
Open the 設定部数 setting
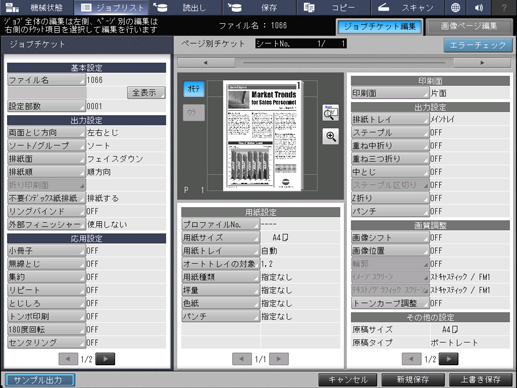point(46,106)
